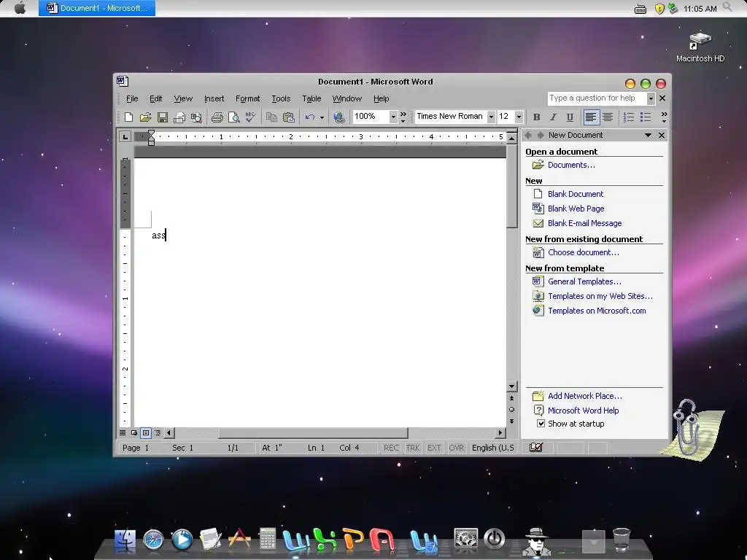Run Spelling and Grammar check icon
The image size is (747, 560).
pos(251,117)
